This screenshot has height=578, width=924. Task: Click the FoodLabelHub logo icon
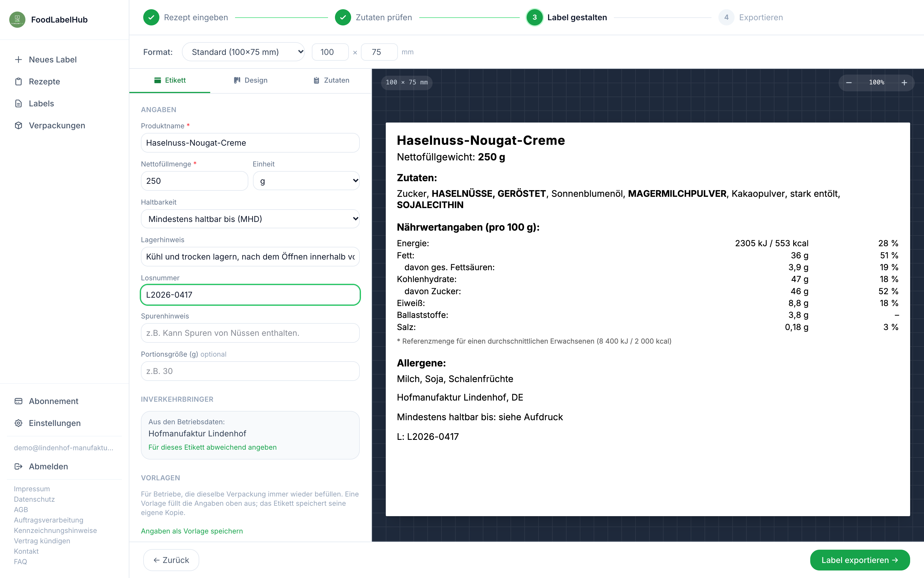(x=17, y=19)
